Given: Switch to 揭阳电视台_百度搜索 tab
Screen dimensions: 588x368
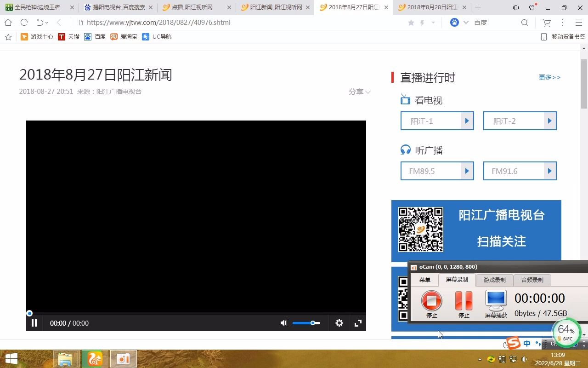Looking at the screenshot, I should [x=118, y=7].
